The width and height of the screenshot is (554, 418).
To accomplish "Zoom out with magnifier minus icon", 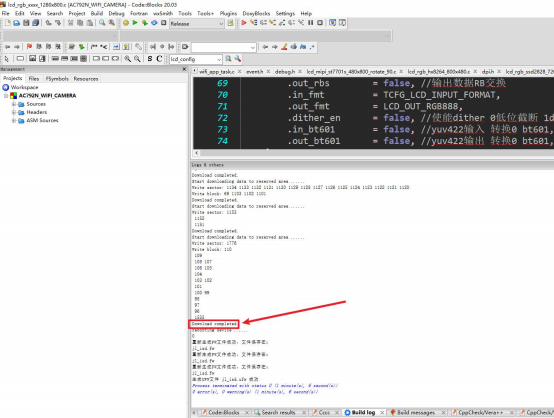I will [x=137, y=59].
